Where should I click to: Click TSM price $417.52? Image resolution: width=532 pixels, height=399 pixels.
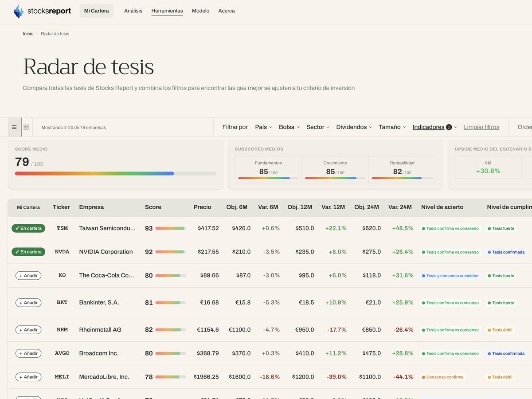[208, 228]
